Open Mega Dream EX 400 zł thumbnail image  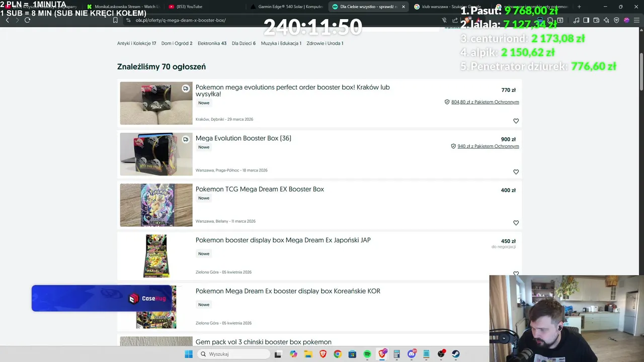tap(156, 205)
